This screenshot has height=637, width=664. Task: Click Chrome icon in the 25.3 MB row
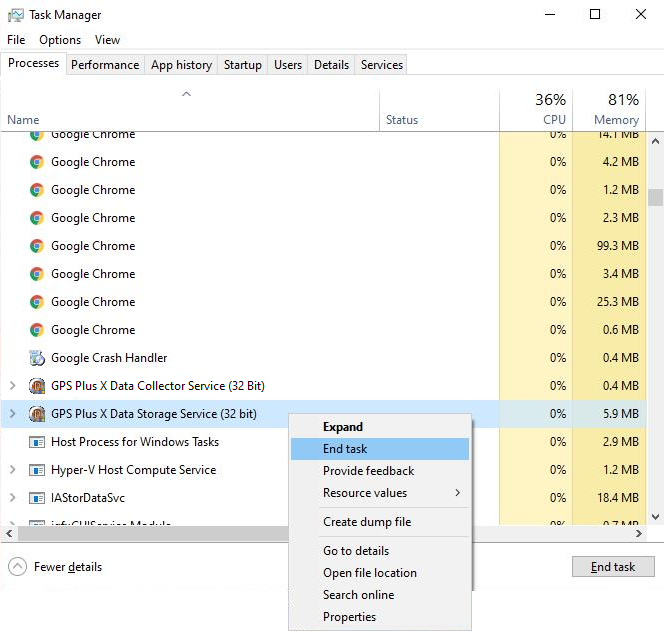click(37, 302)
